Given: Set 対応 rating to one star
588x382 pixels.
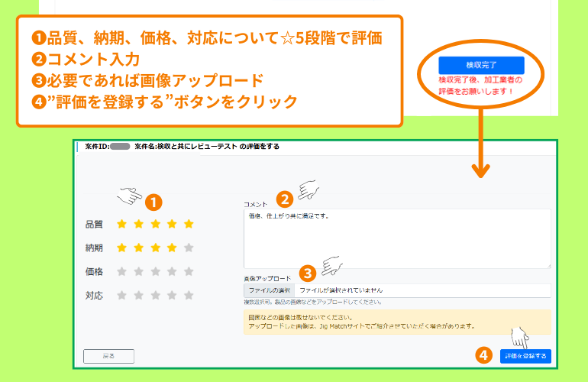Looking at the screenshot, I should coord(121,296).
